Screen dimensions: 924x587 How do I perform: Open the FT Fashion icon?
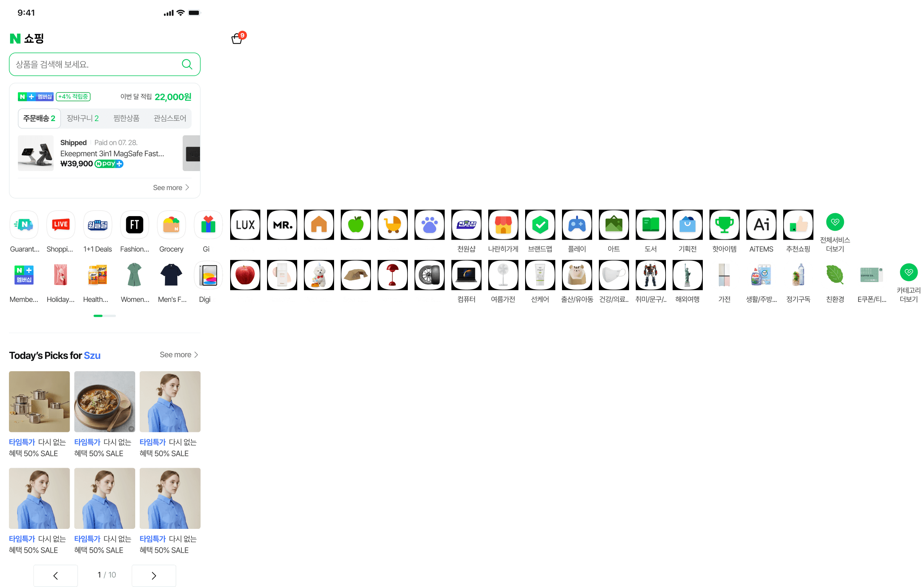pyautogui.click(x=134, y=225)
